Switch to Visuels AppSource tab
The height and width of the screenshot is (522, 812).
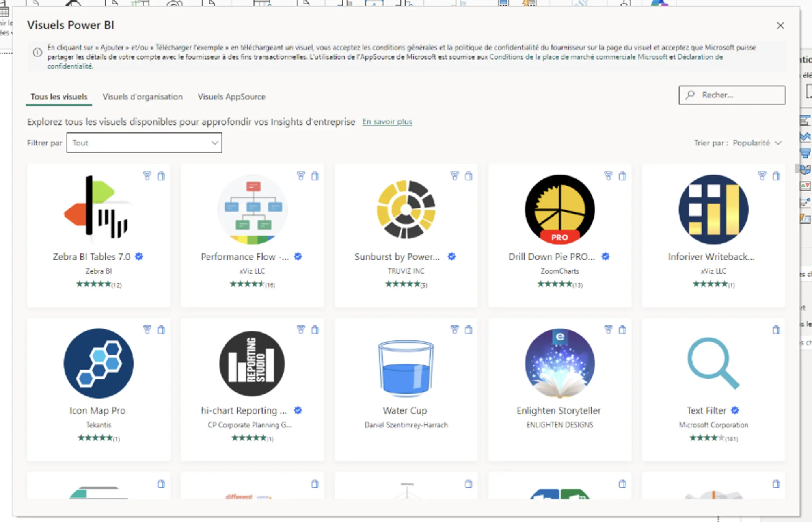tap(231, 97)
